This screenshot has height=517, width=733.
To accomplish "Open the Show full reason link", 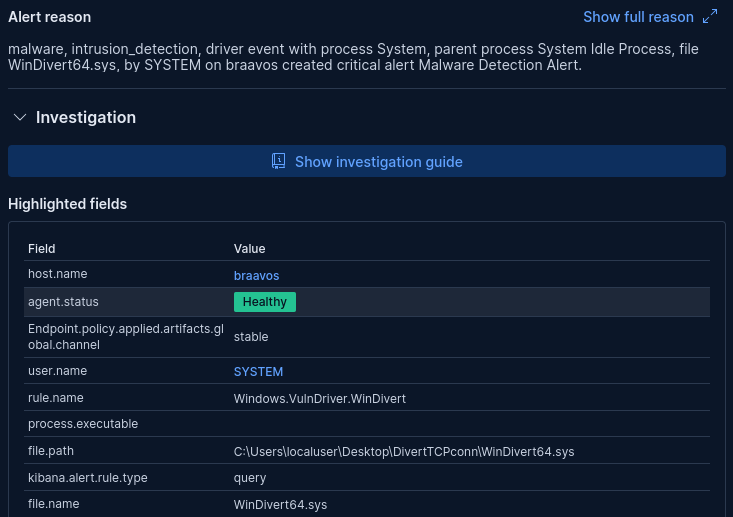I will pos(638,17).
